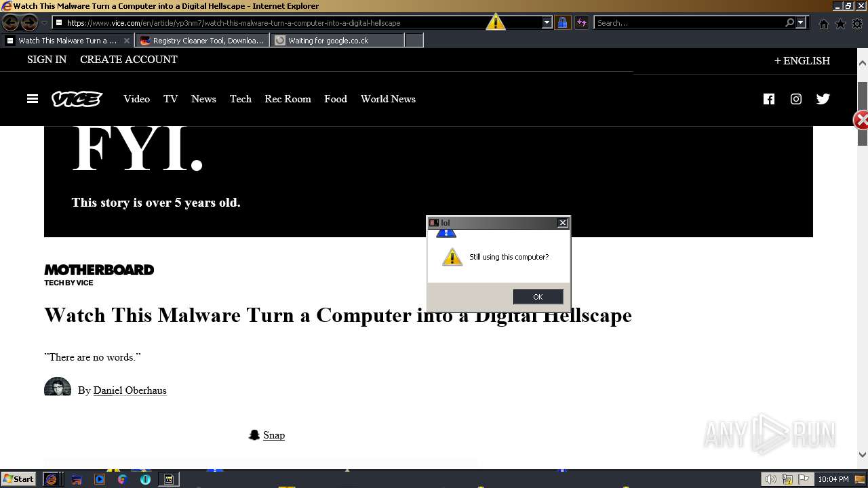Click the red X error icon at right edge
868x488 pixels.
point(860,121)
